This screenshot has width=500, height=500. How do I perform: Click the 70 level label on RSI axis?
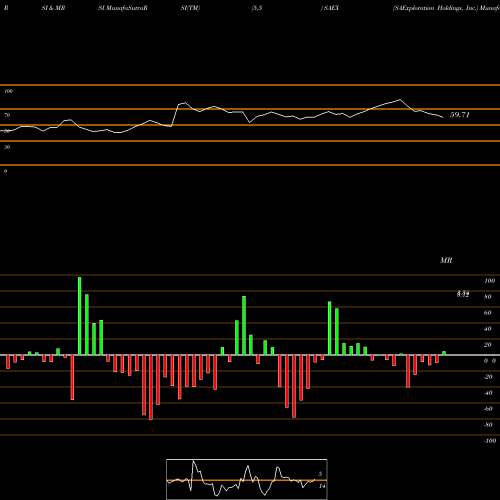point(7,115)
